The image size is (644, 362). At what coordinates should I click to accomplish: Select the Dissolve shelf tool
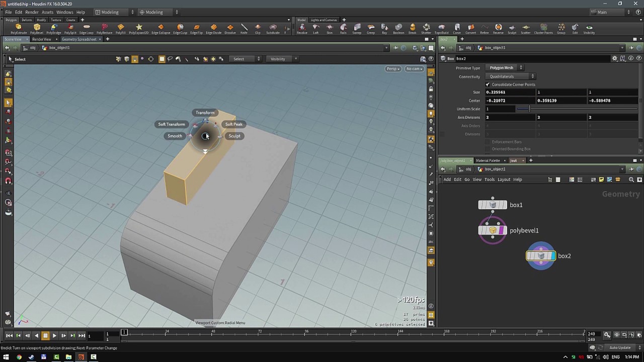pyautogui.click(x=230, y=29)
